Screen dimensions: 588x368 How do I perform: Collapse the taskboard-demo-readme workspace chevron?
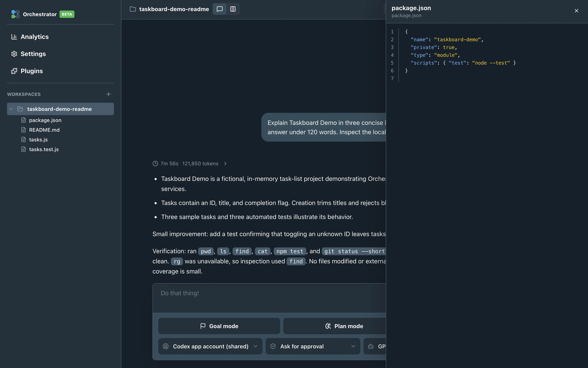tap(11, 109)
